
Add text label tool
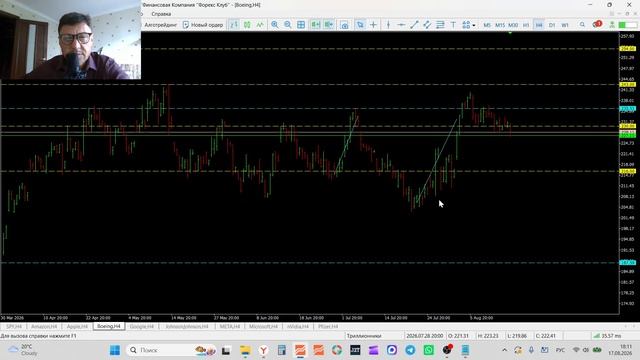[x=453, y=25]
